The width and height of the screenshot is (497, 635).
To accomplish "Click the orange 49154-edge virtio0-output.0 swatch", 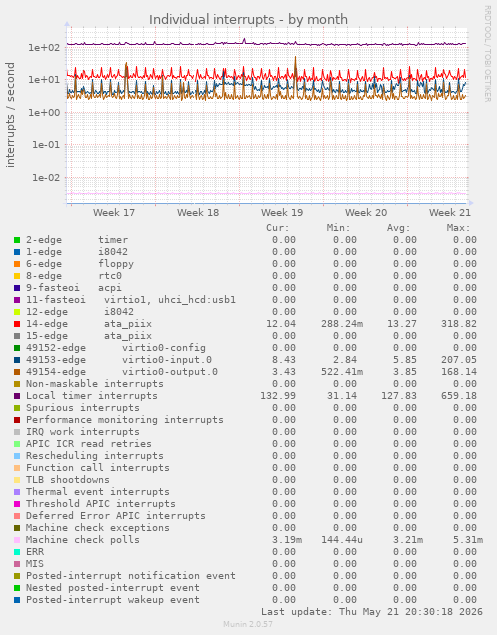I will (17, 372).
